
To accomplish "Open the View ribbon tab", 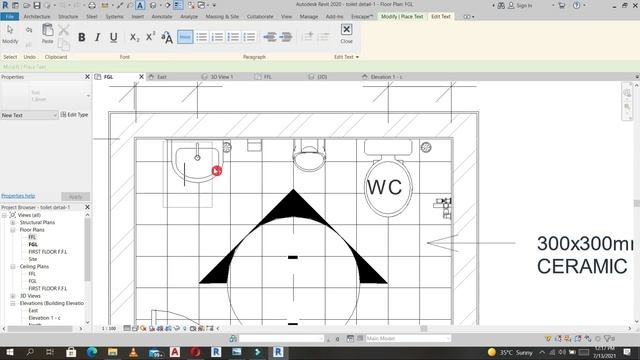I will point(286,17).
